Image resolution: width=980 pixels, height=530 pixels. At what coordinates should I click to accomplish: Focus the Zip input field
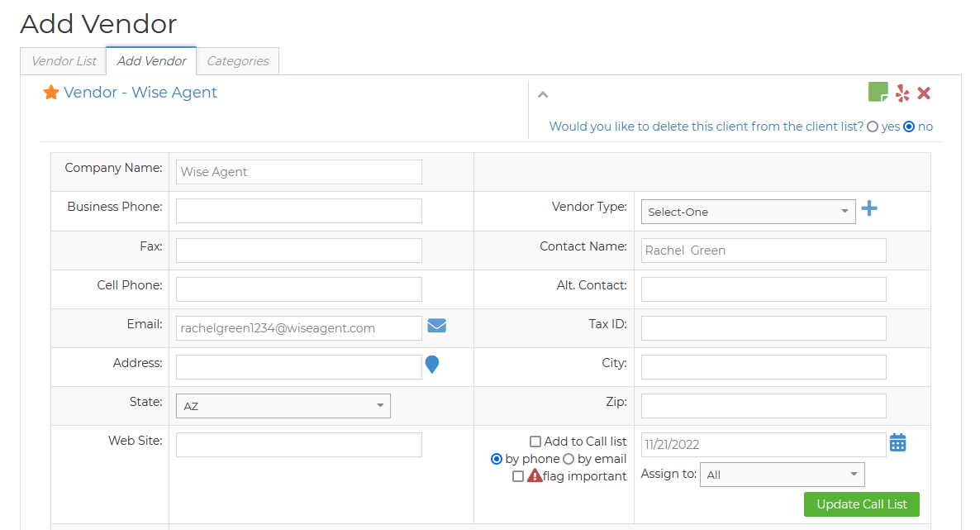click(764, 405)
